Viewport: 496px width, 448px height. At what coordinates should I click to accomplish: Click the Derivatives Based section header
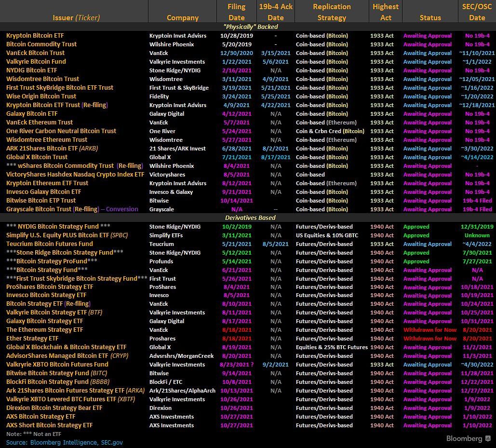(x=251, y=218)
